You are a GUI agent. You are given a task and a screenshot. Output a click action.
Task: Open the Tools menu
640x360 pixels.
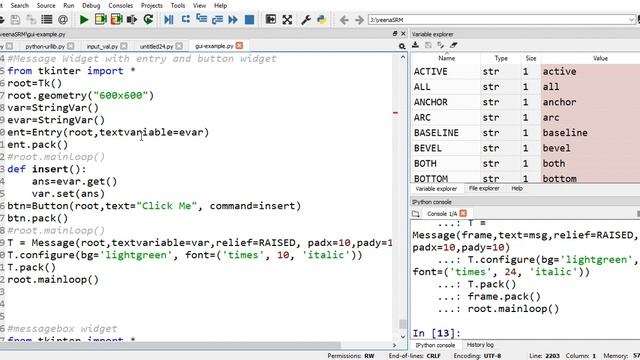(178, 5)
